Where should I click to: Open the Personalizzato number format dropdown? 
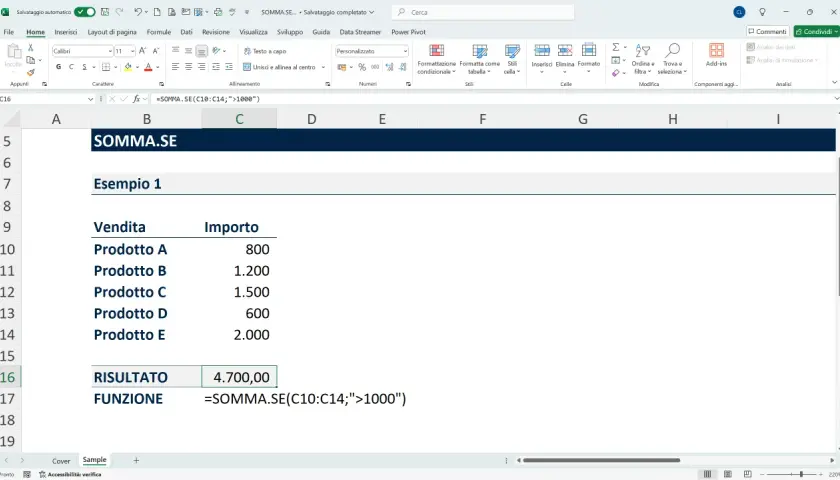(x=405, y=51)
